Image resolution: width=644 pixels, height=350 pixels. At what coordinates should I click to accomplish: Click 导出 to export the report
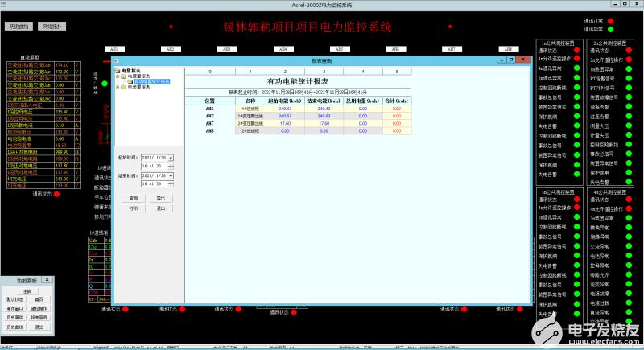pyautogui.click(x=160, y=198)
